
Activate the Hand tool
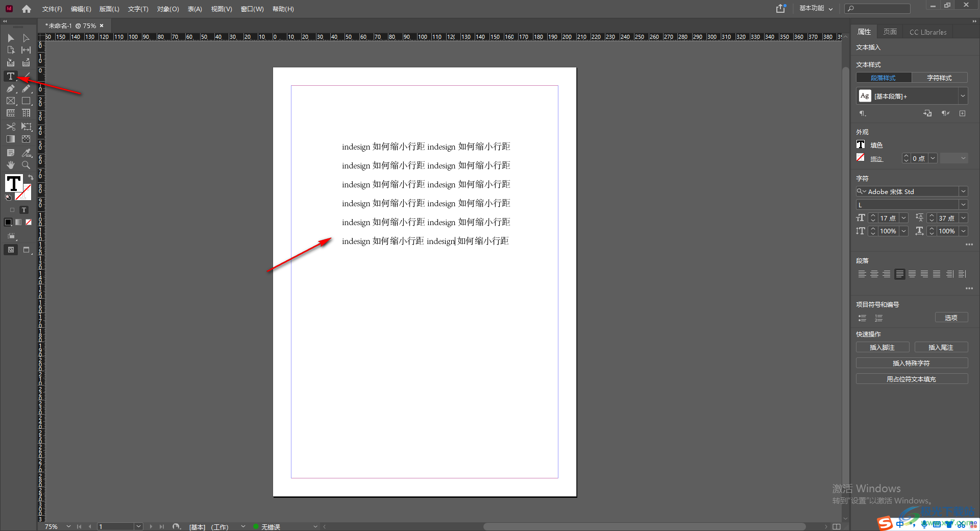[10, 165]
